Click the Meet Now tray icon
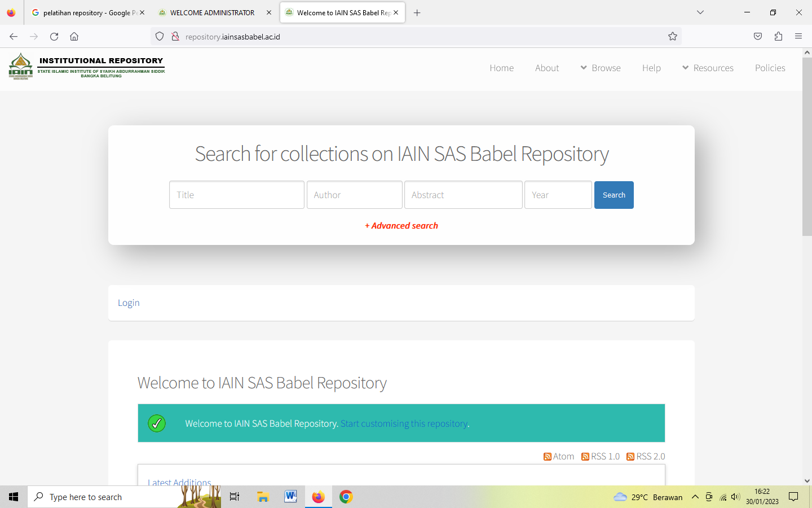Screen dimensions: 812x508 click(x=709, y=497)
